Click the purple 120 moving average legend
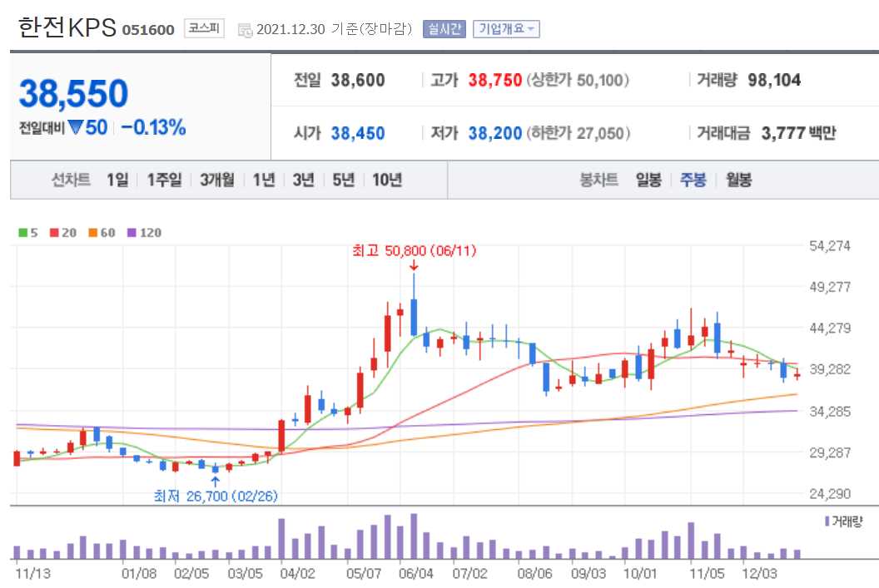Image resolution: width=879 pixels, height=588 pixels. pyautogui.click(x=144, y=232)
